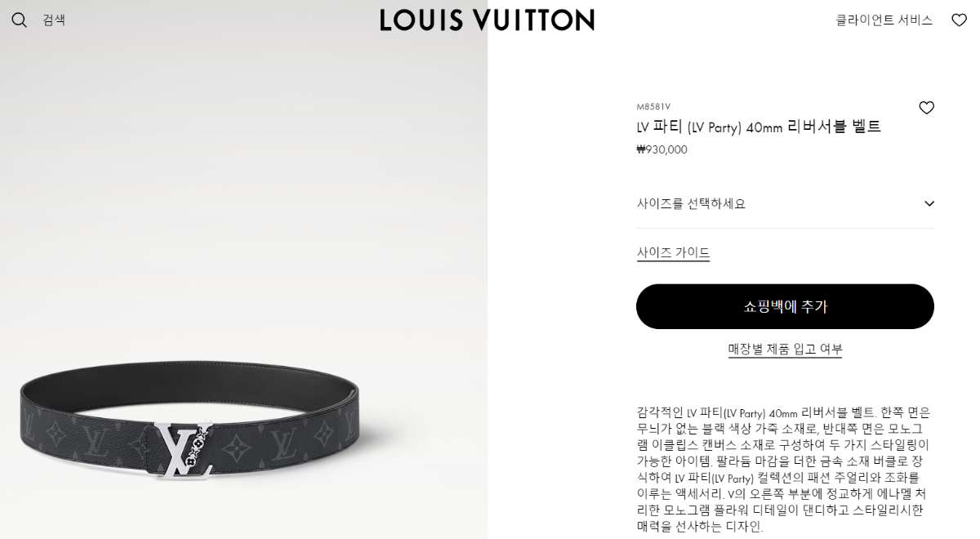Check 매장별 제품 입고 여부 link
Viewport: 980px width, 539px height.
click(x=785, y=349)
